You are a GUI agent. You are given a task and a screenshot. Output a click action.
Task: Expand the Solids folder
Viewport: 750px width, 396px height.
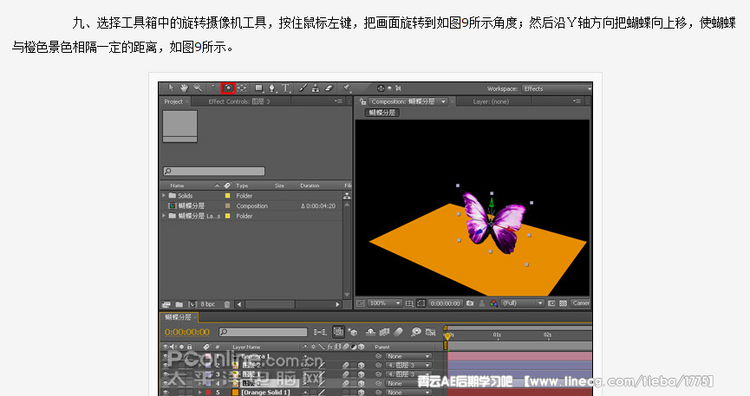(164, 196)
